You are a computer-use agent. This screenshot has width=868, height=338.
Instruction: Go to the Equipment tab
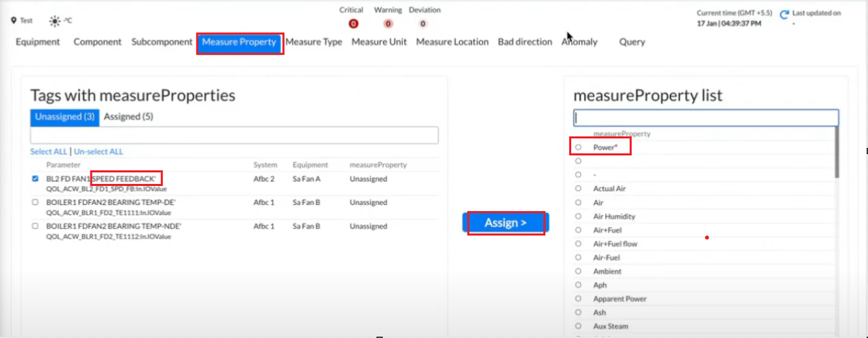pos(37,42)
